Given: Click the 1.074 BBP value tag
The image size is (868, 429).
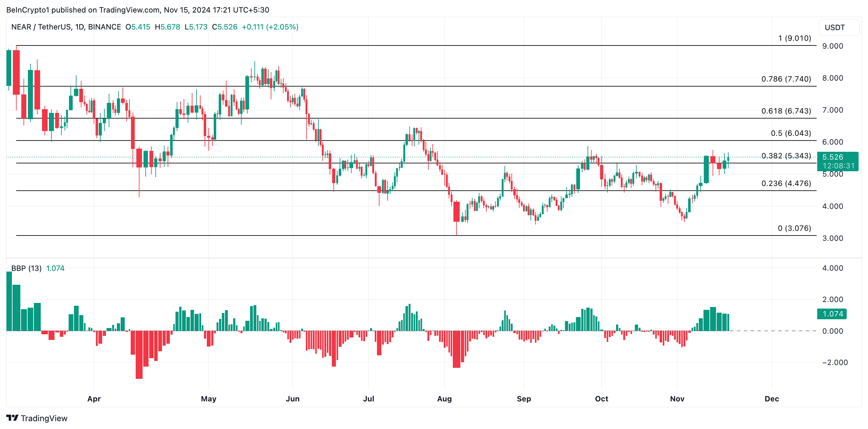Looking at the screenshot, I should click(832, 314).
